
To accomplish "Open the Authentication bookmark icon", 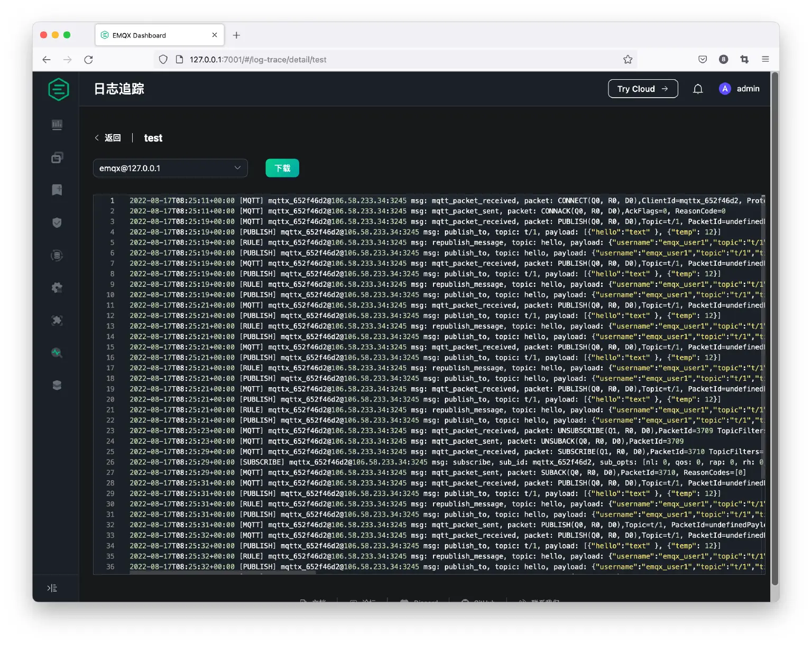I will pyautogui.click(x=57, y=190).
